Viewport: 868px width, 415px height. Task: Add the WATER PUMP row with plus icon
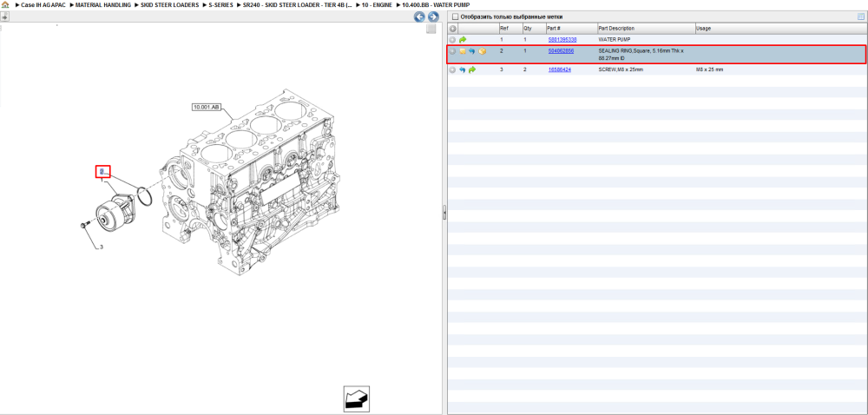(x=453, y=40)
